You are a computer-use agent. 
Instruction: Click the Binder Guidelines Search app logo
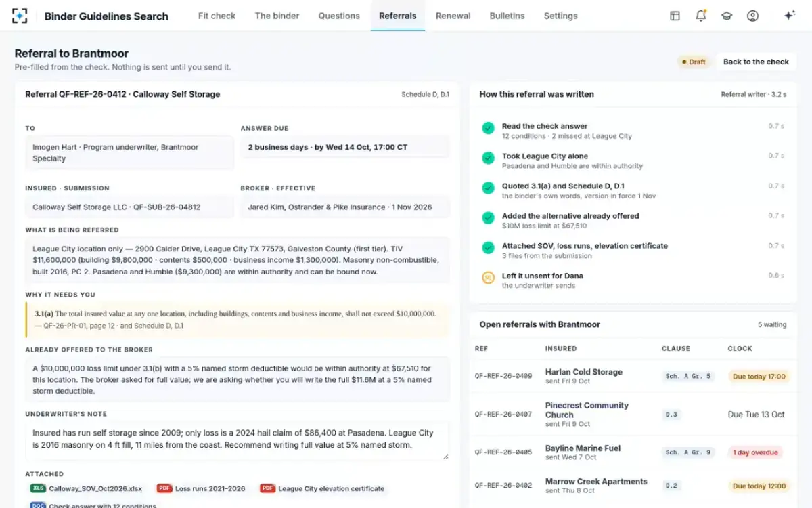point(20,16)
